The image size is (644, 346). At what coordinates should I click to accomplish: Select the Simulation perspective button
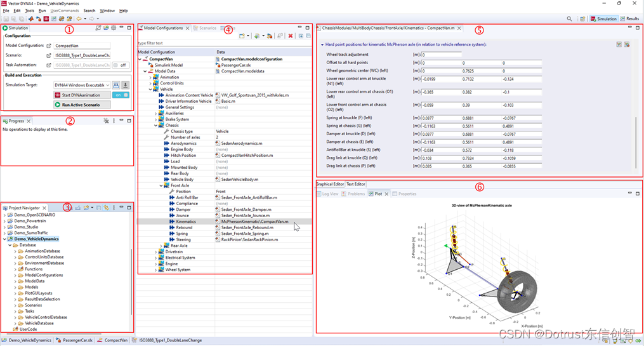click(x=603, y=18)
